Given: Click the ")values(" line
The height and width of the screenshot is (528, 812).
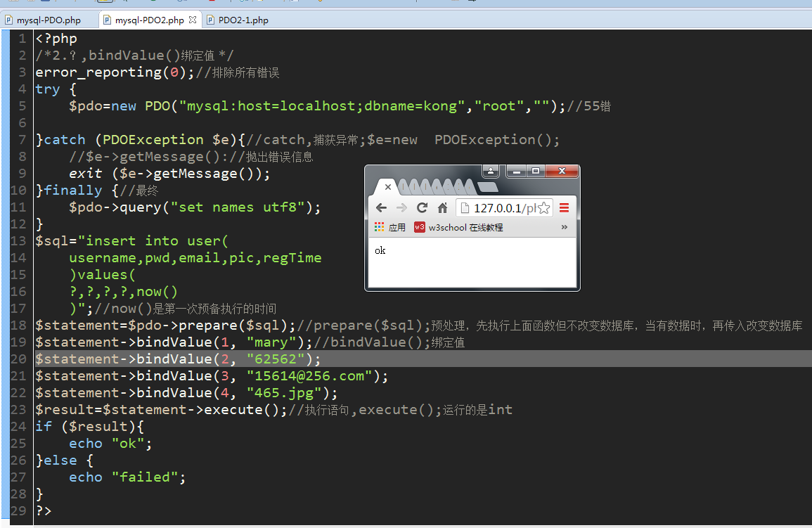Looking at the screenshot, I should point(103,275).
